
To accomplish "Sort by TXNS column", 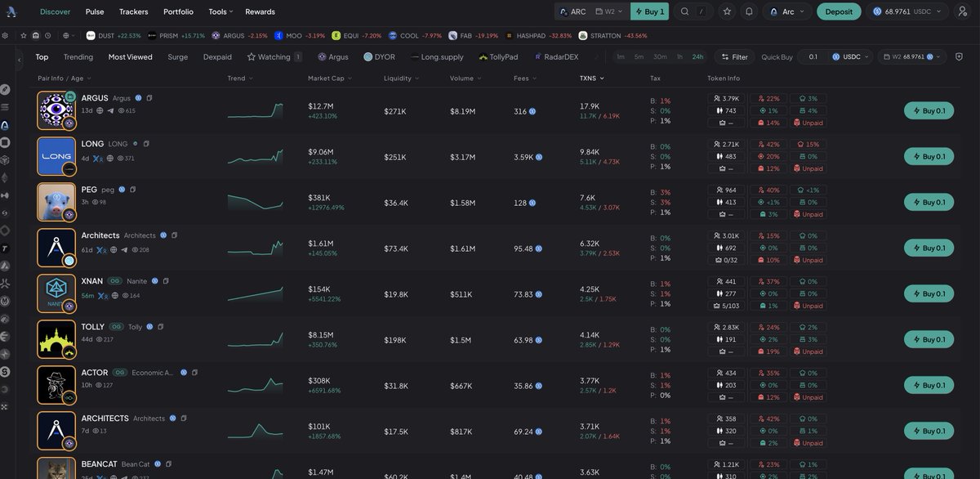I will 592,78.
